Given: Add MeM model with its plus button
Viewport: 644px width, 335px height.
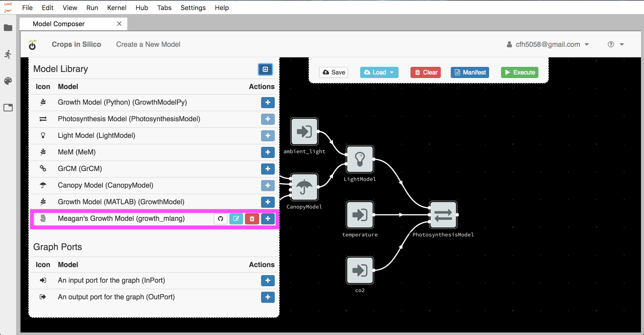Looking at the screenshot, I should pyautogui.click(x=268, y=152).
